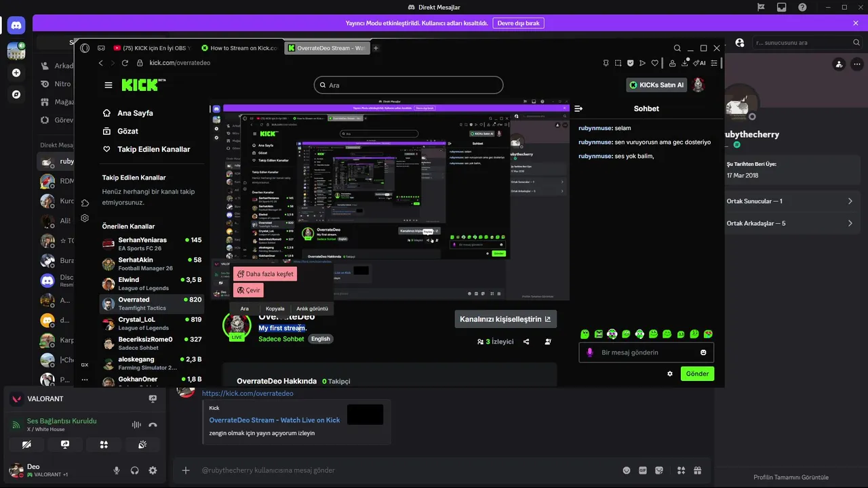The width and height of the screenshot is (868, 488).
Task: Switch to the How to Stream on Kick tab
Action: point(239,48)
